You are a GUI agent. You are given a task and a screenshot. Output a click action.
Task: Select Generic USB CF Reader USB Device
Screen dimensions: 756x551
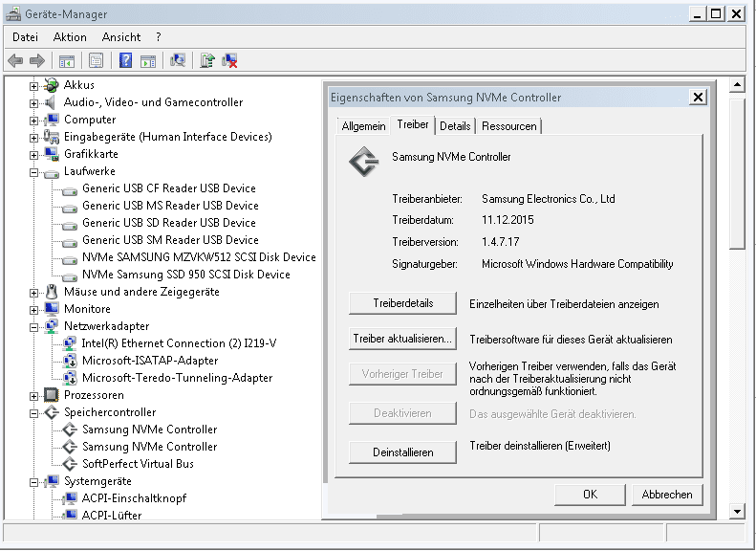click(x=169, y=188)
